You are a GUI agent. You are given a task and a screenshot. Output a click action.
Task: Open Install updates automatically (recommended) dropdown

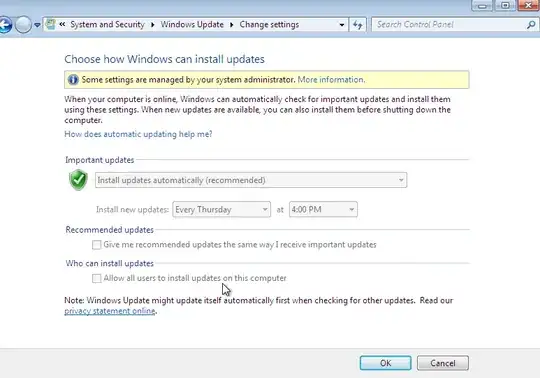coord(251,180)
